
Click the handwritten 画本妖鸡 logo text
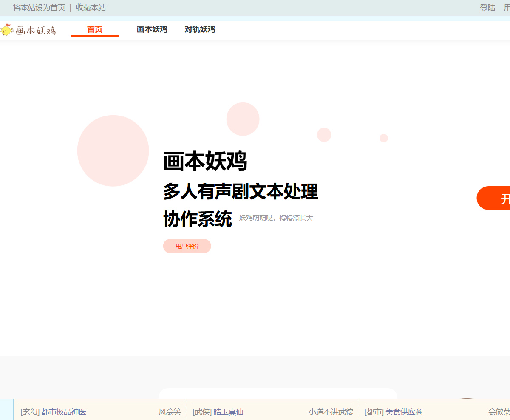click(36, 30)
